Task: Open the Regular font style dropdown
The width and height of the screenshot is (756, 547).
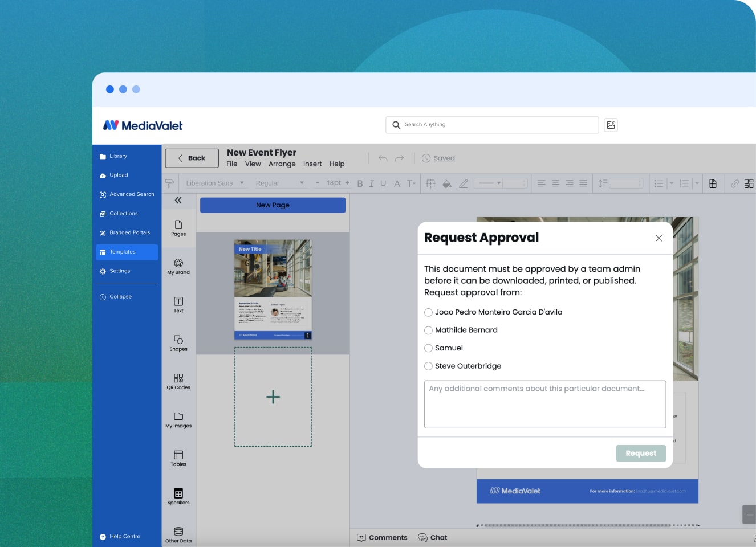Action: (x=279, y=183)
